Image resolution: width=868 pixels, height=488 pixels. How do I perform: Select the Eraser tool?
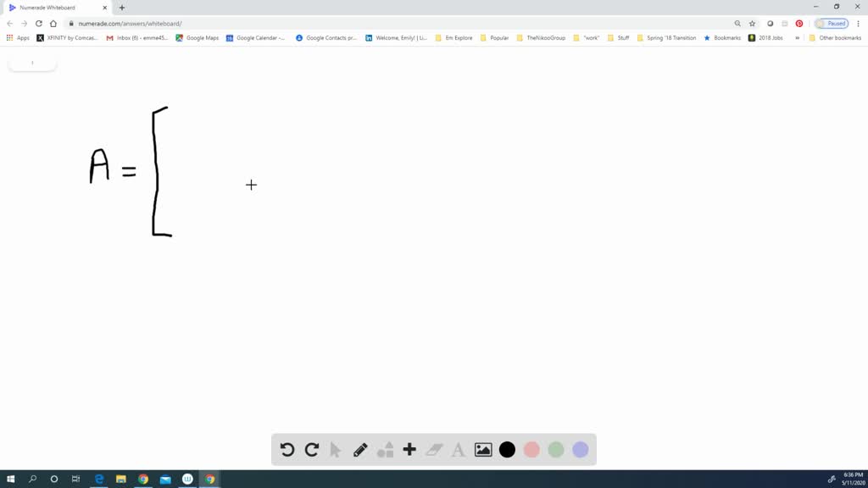(433, 450)
